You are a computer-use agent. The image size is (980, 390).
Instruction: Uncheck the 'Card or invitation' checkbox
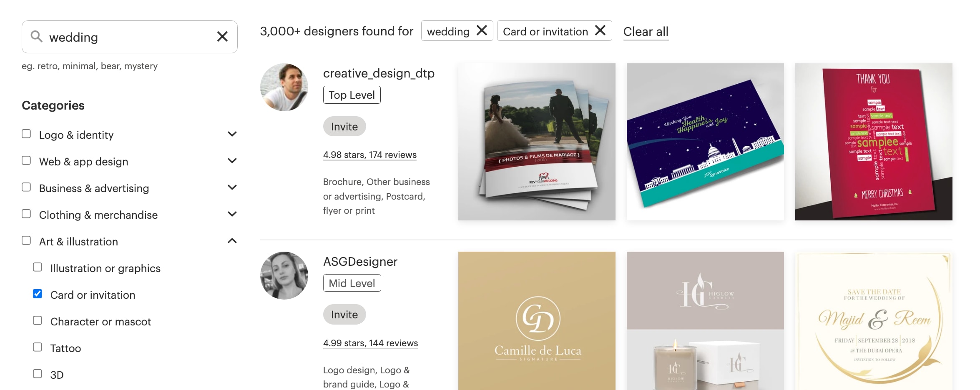tap(38, 294)
